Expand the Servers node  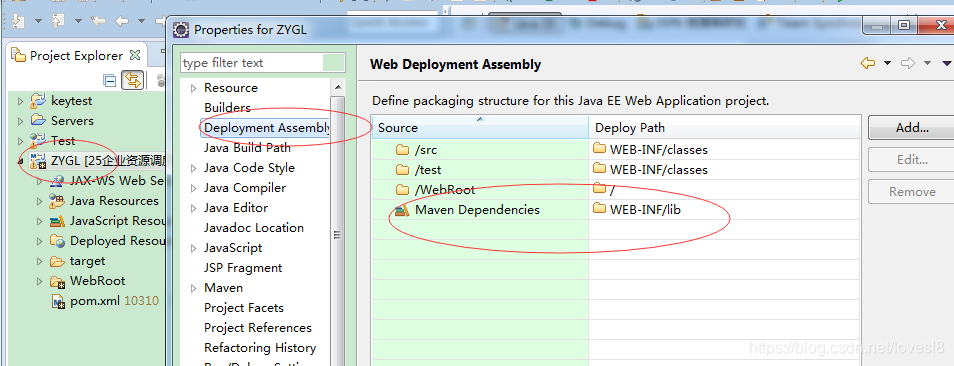(x=21, y=121)
